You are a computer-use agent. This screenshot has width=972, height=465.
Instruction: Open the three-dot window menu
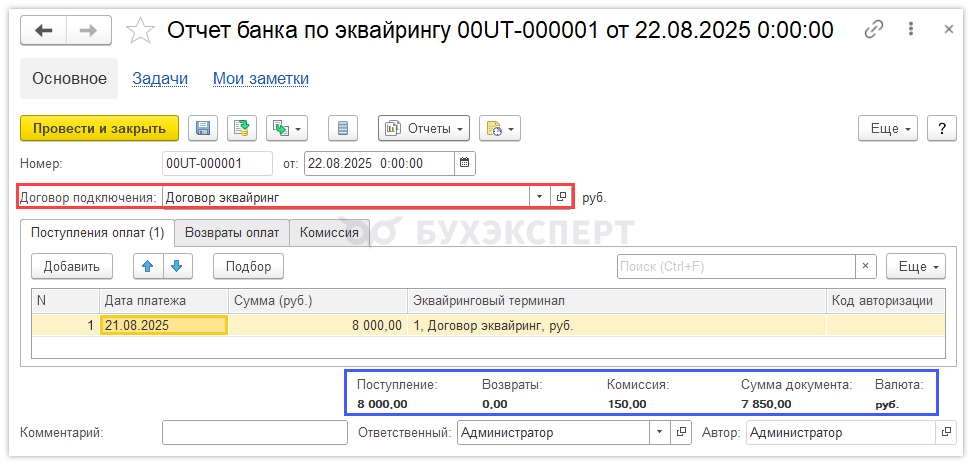click(x=911, y=29)
